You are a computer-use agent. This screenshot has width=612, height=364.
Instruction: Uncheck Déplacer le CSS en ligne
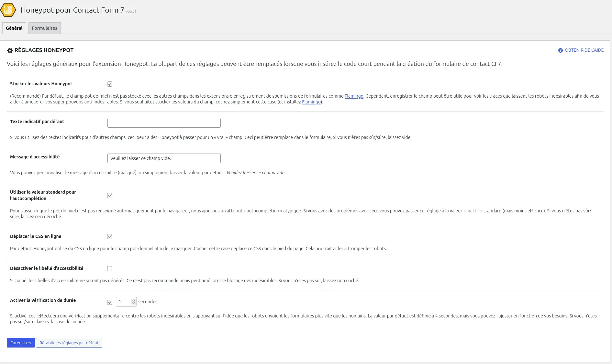tap(110, 237)
